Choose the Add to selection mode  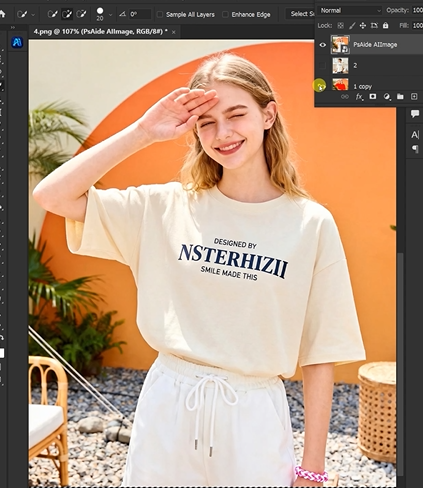(67, 14)
